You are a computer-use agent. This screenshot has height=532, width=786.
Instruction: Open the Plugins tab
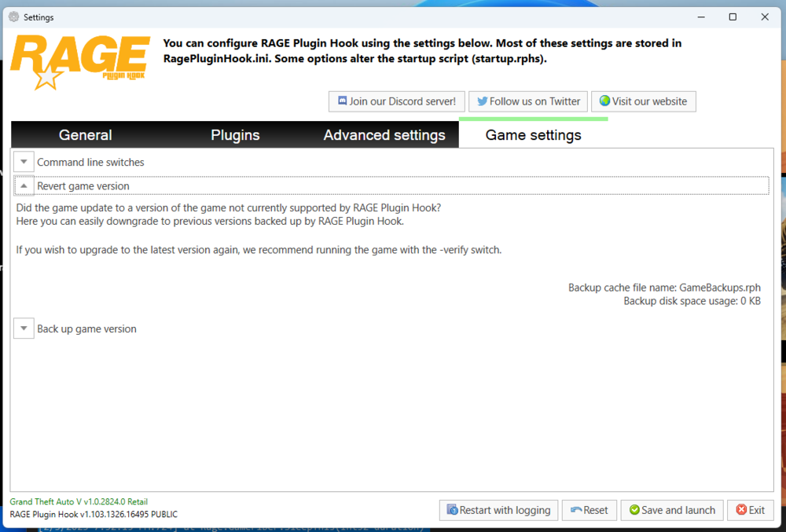click(x=235, y=134)
